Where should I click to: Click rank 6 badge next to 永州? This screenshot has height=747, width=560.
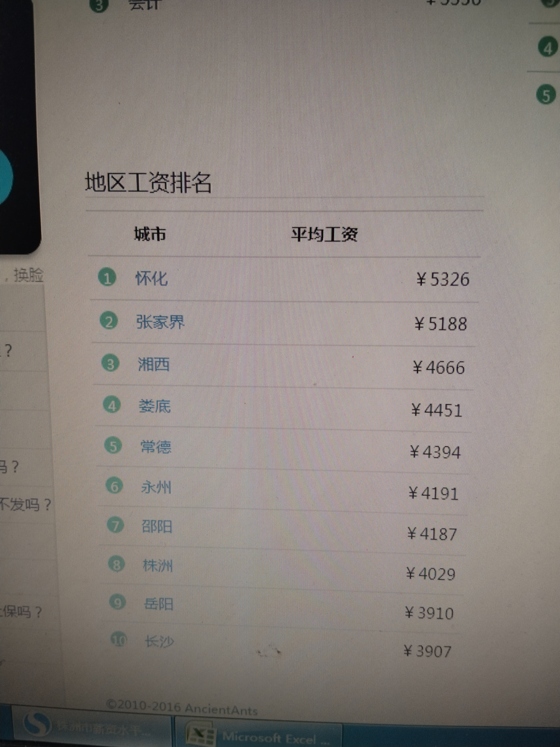(x=114, y=486)
